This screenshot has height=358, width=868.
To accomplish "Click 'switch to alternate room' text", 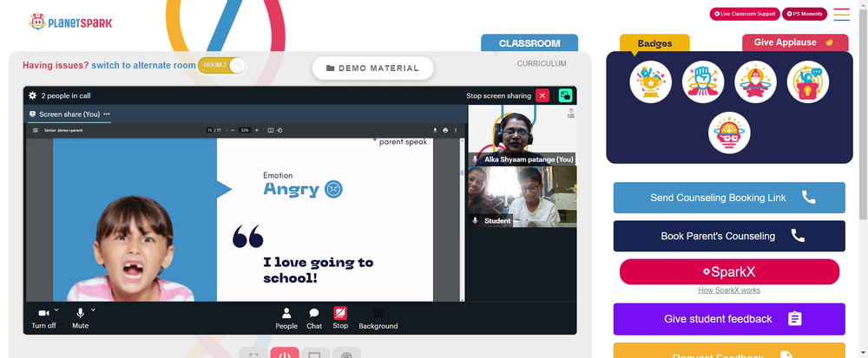I will pyautogui.click(x=143, y=65).
